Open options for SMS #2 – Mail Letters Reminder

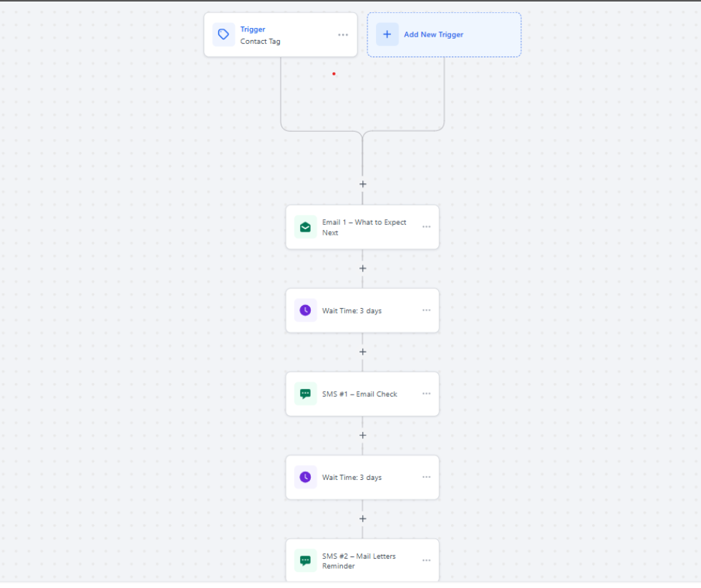point(427,560)
